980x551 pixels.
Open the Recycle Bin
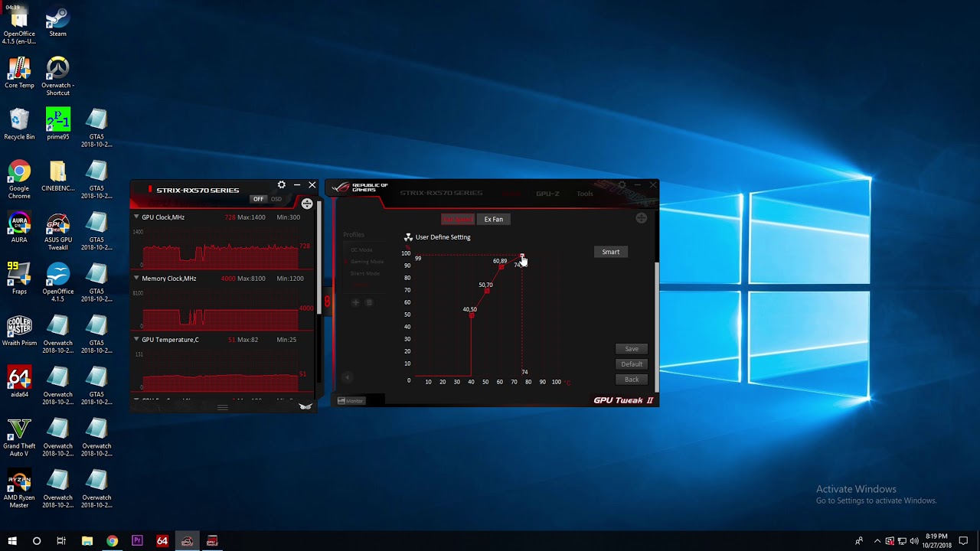point(19,126)
